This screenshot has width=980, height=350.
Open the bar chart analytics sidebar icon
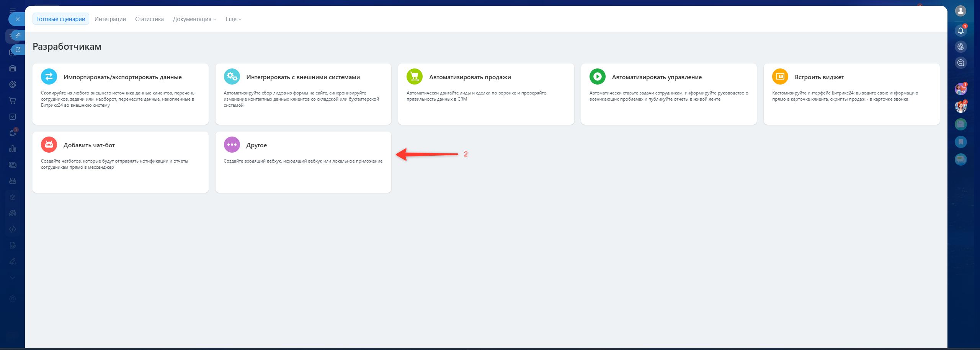(13, 149)
